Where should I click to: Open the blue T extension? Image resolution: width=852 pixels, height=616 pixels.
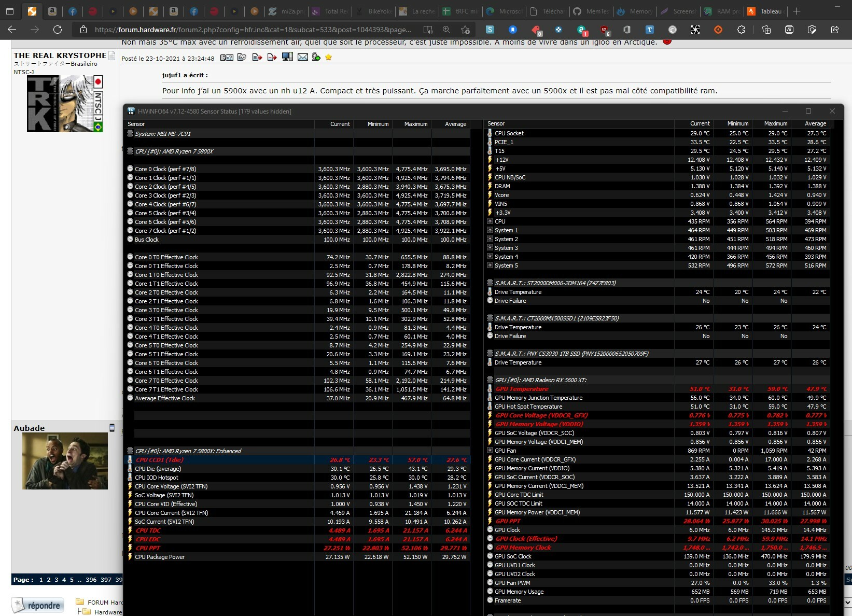649,30
